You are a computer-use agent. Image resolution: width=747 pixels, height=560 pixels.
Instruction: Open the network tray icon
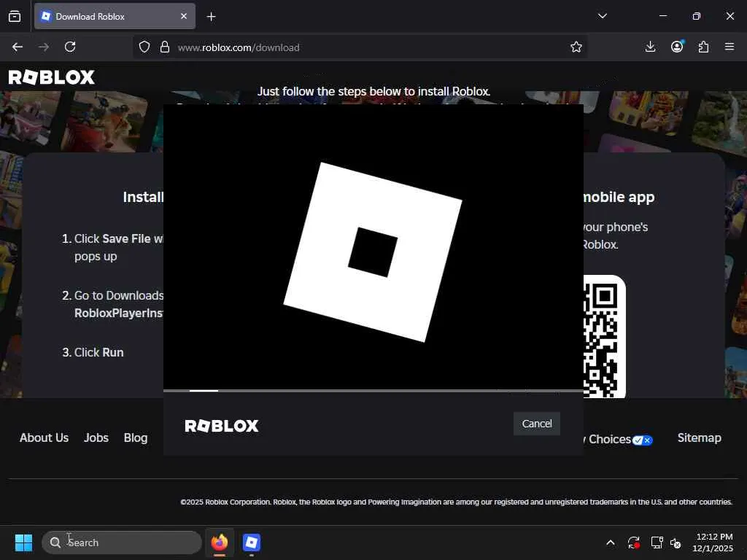click(x=657, y=542)
